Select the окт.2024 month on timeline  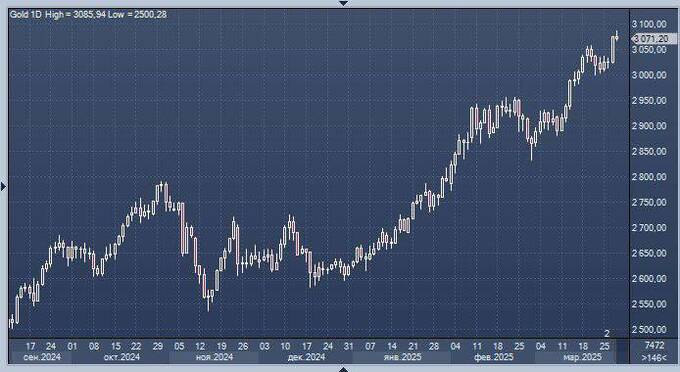click(122, 357)
